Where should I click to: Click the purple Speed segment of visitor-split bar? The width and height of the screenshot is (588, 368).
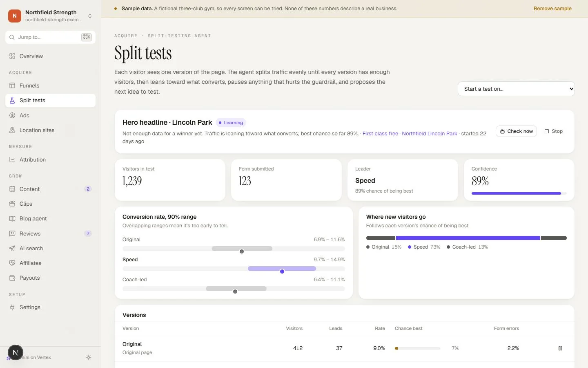coord(468,238)
